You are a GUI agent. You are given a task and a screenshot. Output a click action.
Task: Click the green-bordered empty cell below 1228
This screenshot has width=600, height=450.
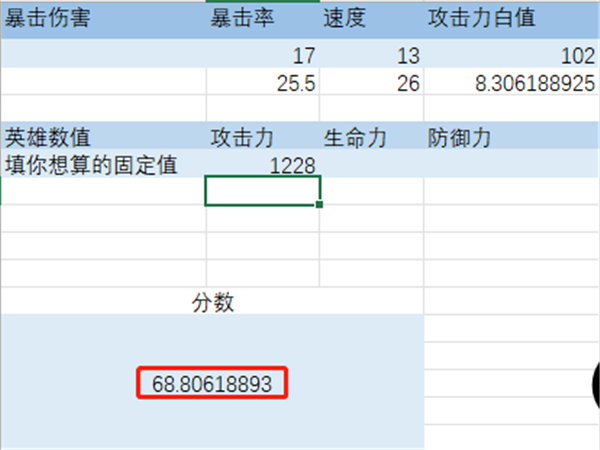coord(263,191)
